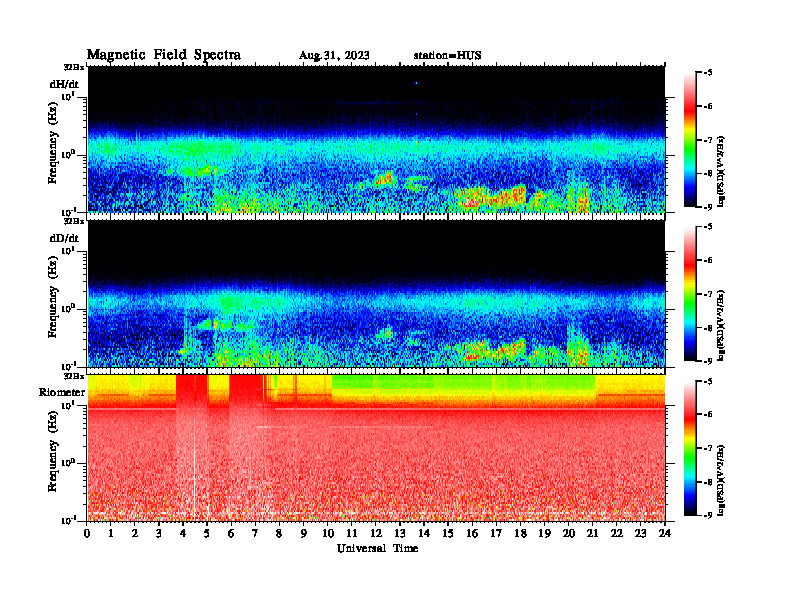This screenshot has width=792, height=612.
Task: Click hour "5" on the Universal Time axis
Action: click(207, 533)
